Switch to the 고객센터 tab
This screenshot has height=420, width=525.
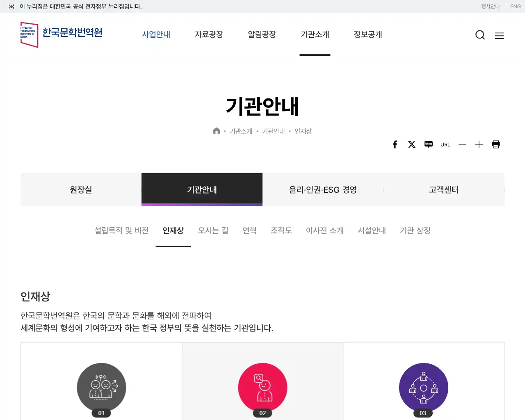click(x=444, y=189)
